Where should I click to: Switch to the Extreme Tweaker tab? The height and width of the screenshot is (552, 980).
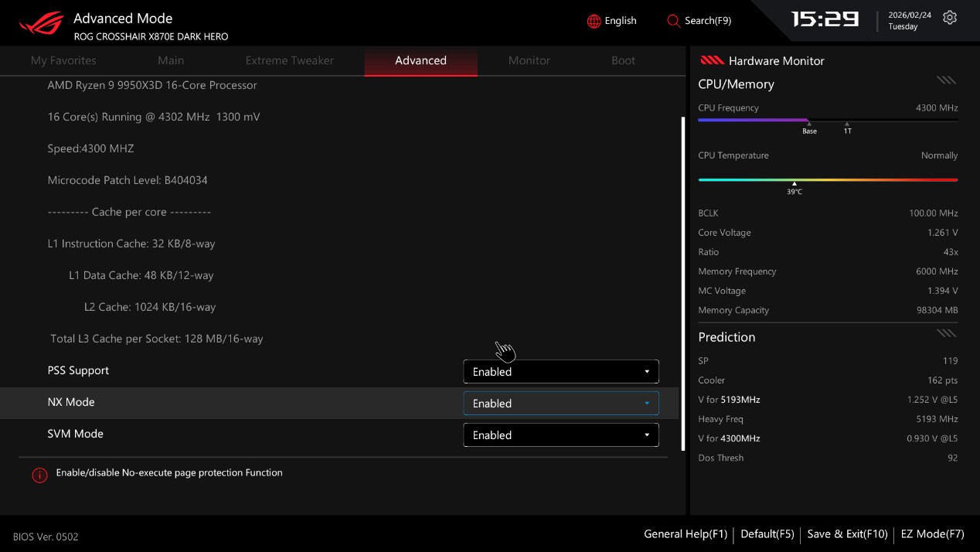point(289,60)
